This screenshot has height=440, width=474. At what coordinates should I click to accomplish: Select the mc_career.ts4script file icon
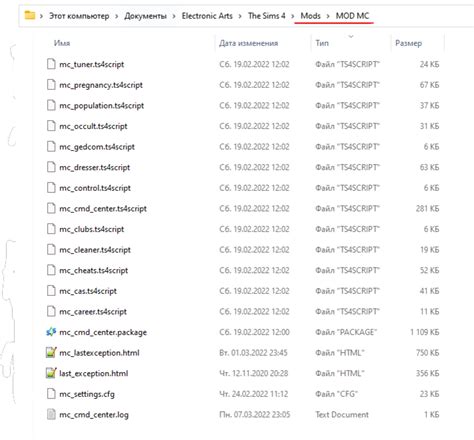point(51,311)
